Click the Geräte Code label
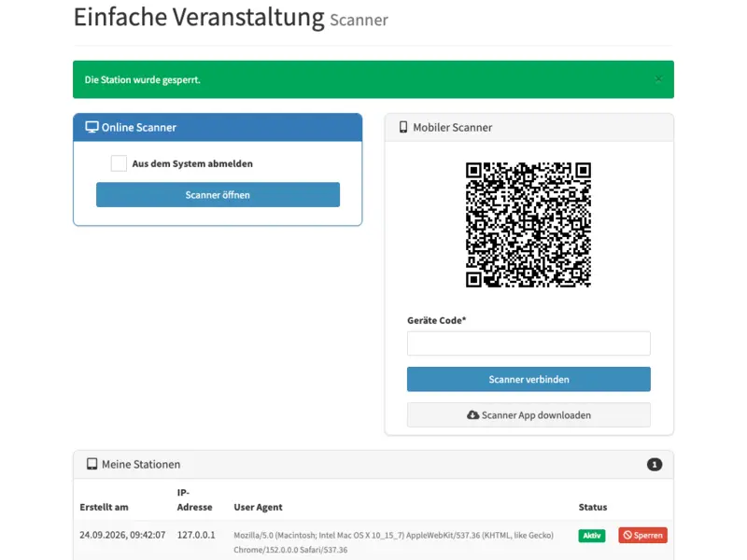Viewport: 747px width, 560px height. pyautogui.click(x=436, y=320)
